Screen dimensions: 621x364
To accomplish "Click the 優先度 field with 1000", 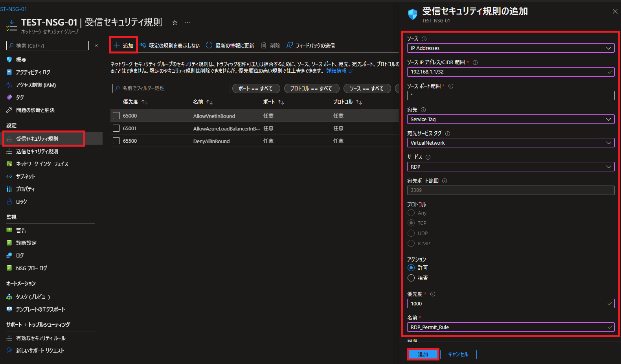I will click(x=511, y=303).
